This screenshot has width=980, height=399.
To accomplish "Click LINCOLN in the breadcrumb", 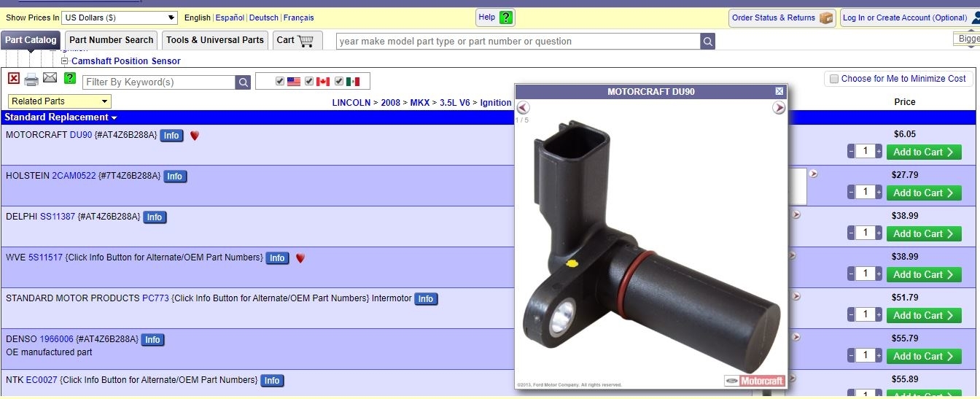I will click(x=351, y=103).
